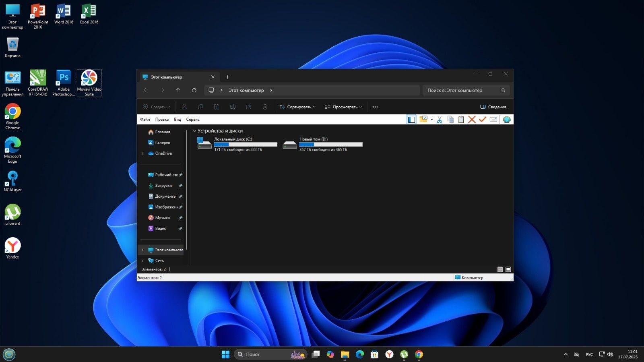The height and width of the screenshot is (362, 644).
Task: Switch to details view icon in status bar
Action: [500, 269]
